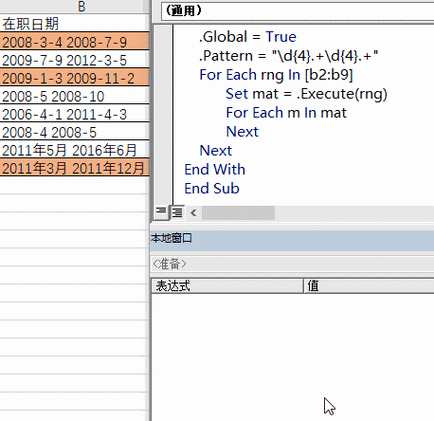Select cell with 2008-3-4 2008-7-9
This screenshot has width=434, height=421.
(74, 42)
